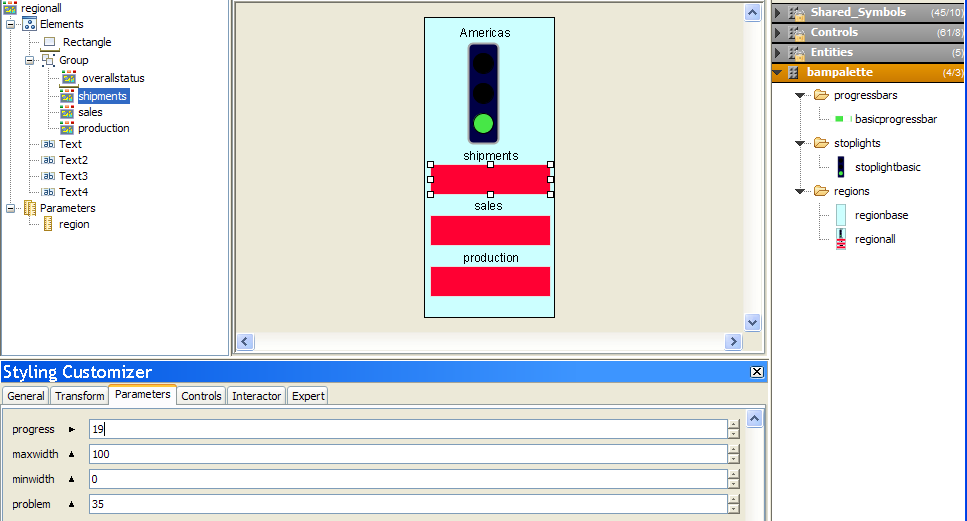Click the green stoplight lamp
The width and height of the screenshot is (967, 521).
coord(484,124)
